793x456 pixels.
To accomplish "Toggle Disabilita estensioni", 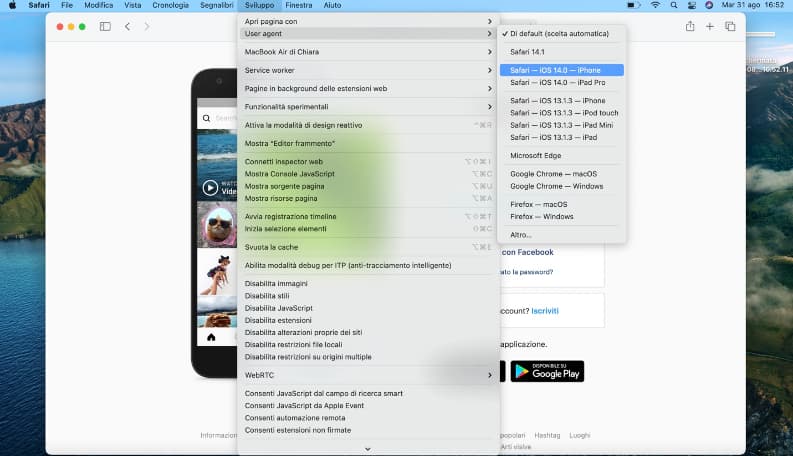I will [x=368, y=320].
